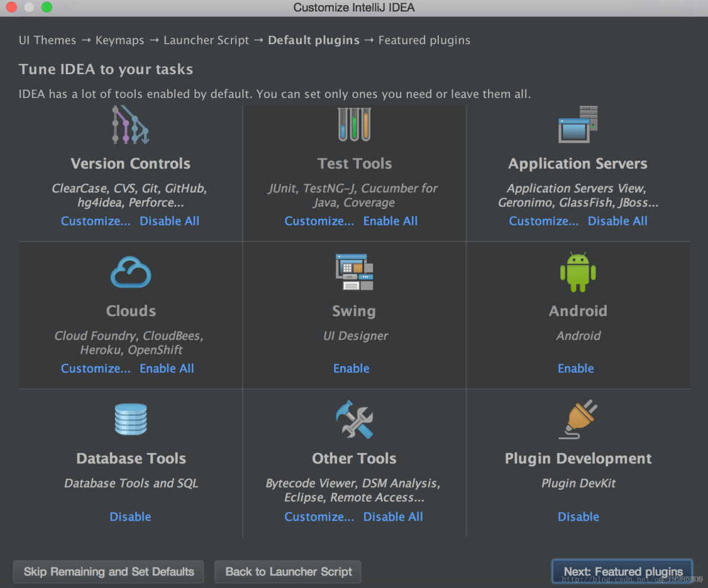Disable all Version Controls plugins
This screenshot has width=708, height=588.
click(169, 221)
